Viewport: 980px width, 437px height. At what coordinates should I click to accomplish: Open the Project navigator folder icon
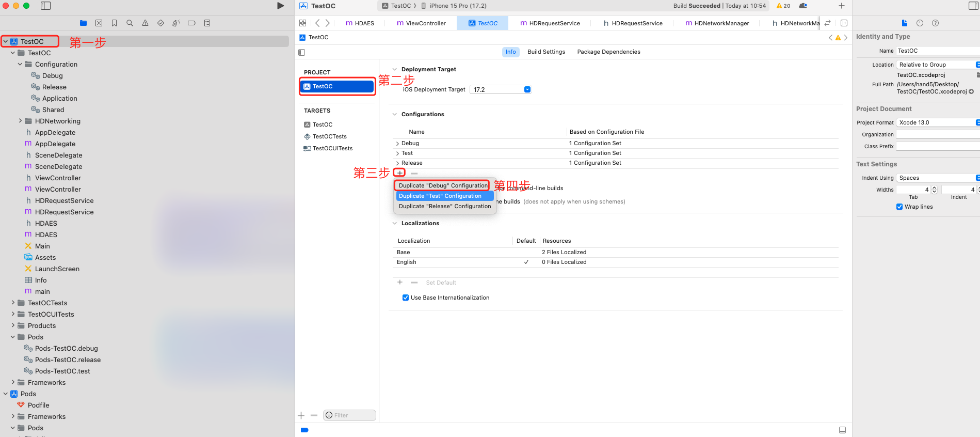pyautogui.click(x=83, y=23)
